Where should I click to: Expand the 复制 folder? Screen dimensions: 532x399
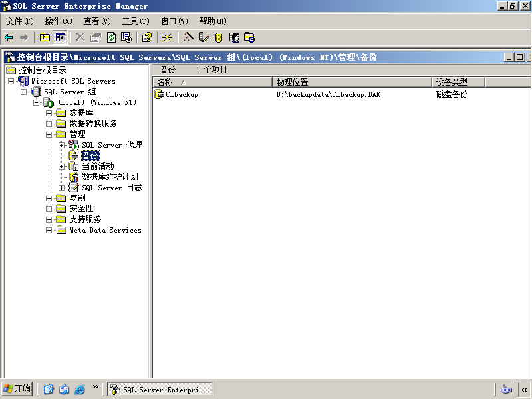pos(49,198)
